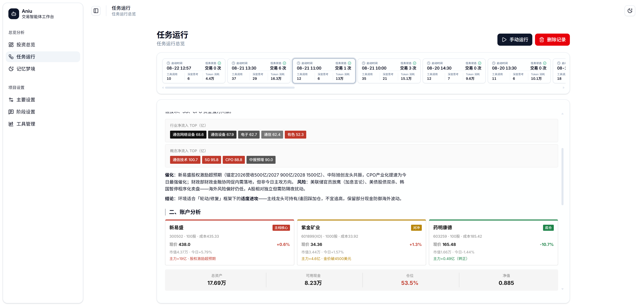Click the 总资产 17.69万 value

click(217, 283)
